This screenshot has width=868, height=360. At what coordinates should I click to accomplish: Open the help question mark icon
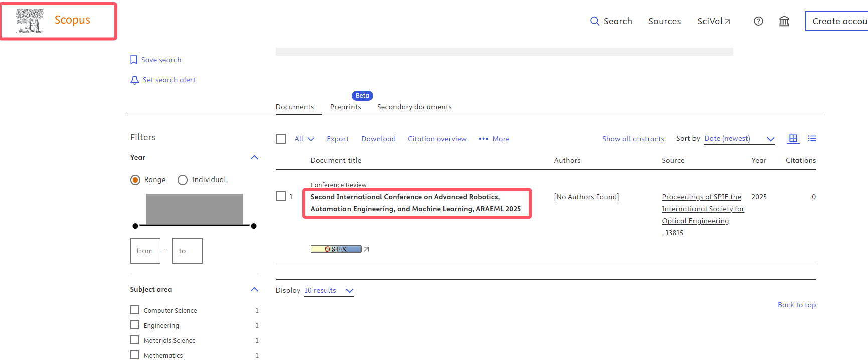(x=758, y=21)
